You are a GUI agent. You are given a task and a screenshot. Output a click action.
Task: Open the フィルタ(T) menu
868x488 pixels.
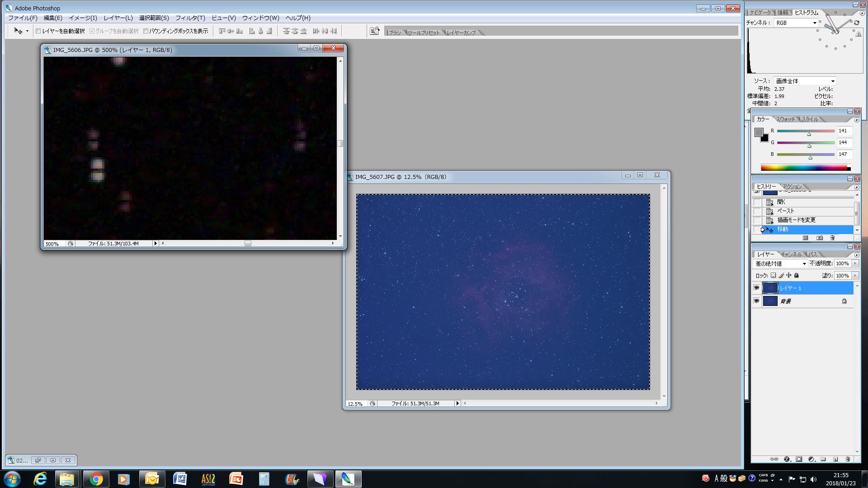click(x=190, y=18)
